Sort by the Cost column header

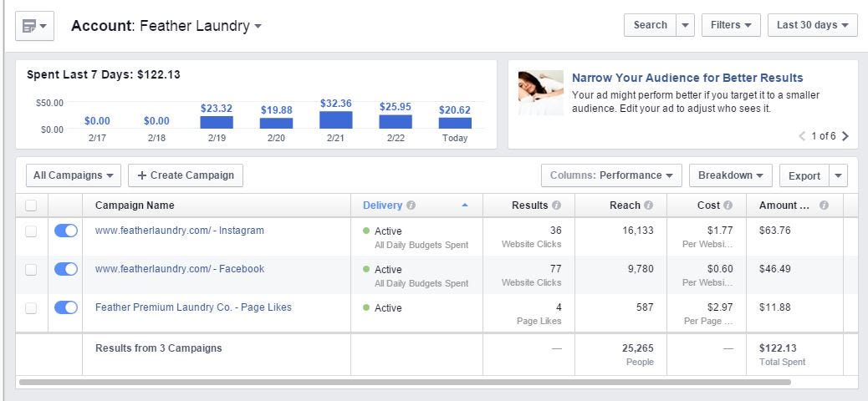708,206
